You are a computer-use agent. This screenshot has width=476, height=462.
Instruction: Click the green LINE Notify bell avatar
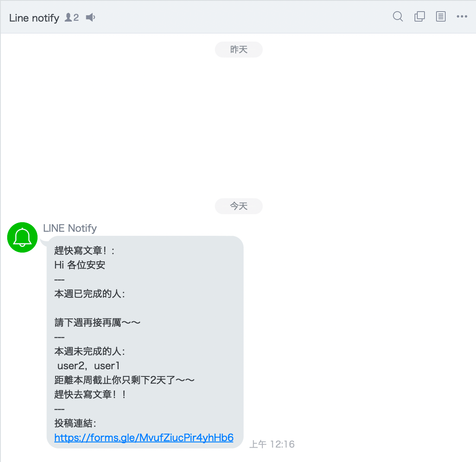[22, 237]
